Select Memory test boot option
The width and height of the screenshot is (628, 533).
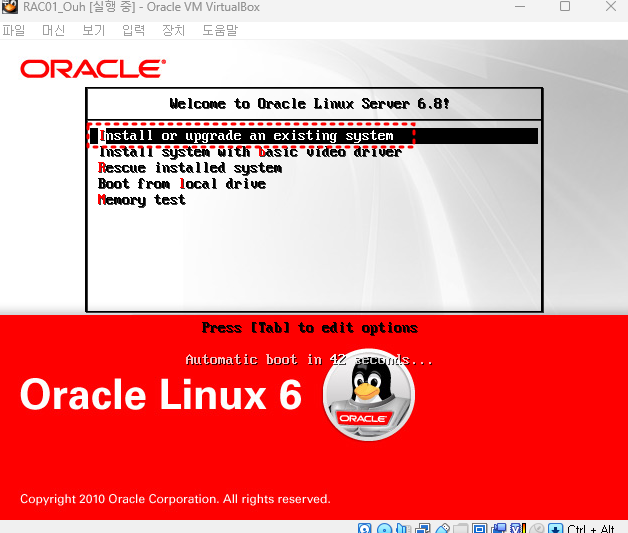[x=142, y=200]
